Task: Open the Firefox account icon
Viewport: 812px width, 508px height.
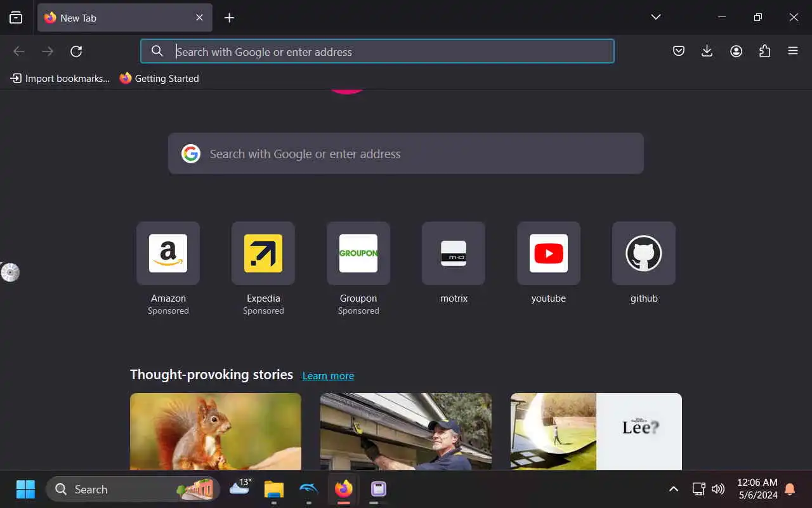Action: click(736, 51)
